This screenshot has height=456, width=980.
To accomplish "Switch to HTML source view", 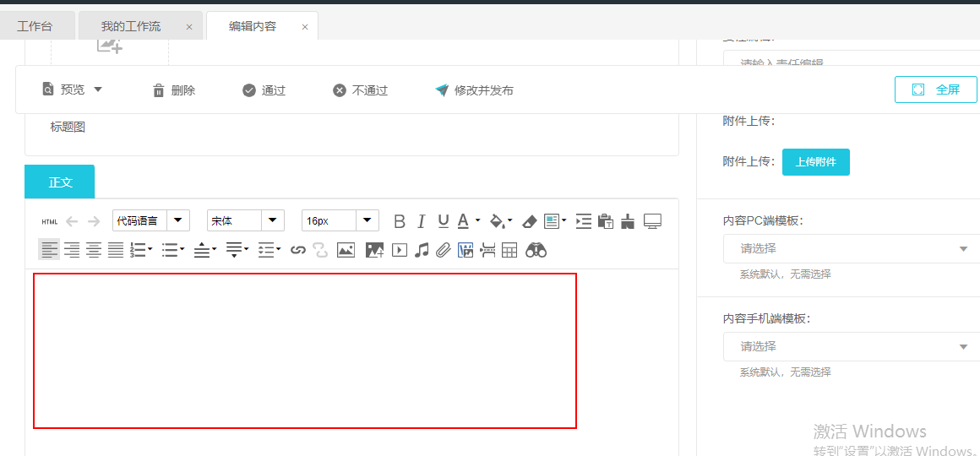I will point(49,222).
